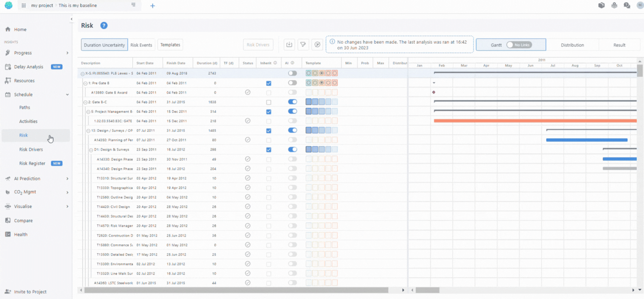Image resolution: width=644 pixels, height=299 pixels.
Task: Click Invite to Project link
Action: point(30,292)
